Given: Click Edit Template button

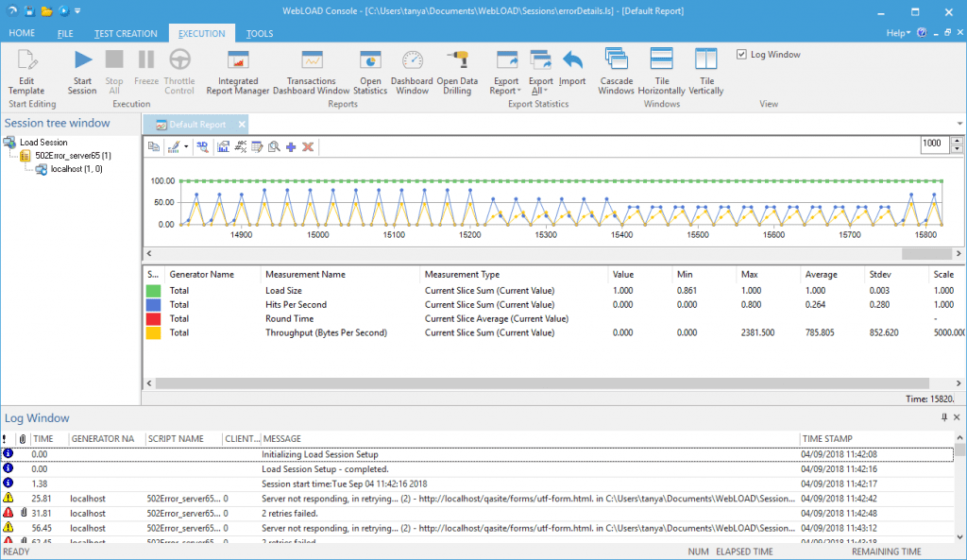Looking at the screenshot, I should point(26,72).
